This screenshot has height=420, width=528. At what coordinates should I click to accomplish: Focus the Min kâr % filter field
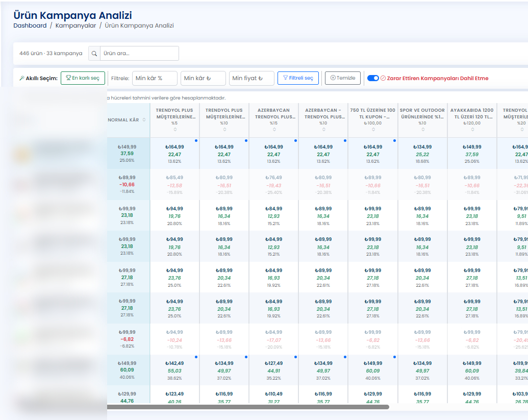pyautogui.click(x=155, y=78)
